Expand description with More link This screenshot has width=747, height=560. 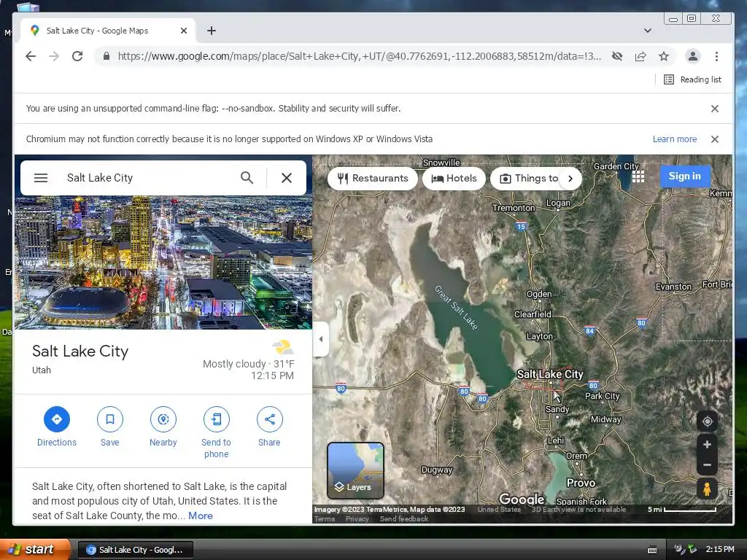201,516
